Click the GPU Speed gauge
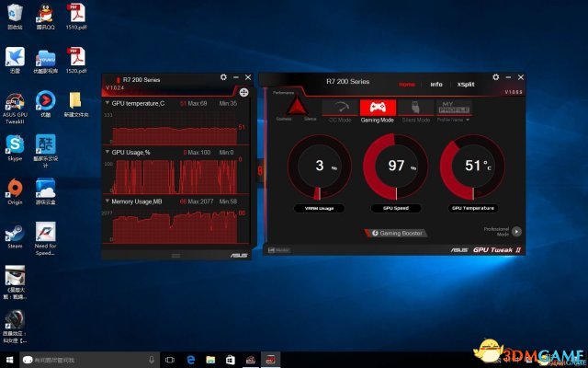Viewport: 588px width, 368px height. [396, 167]
